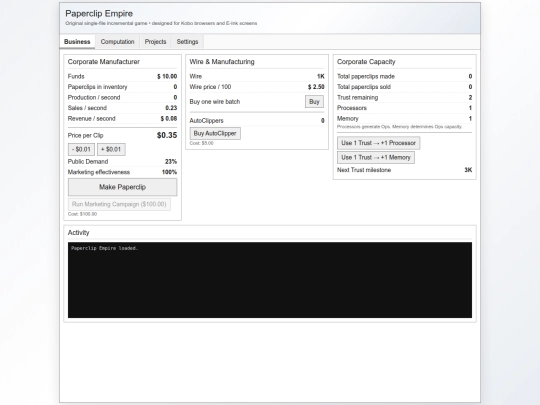540x405 pixels.
Task: Click the Production / second label
Action: pos(94,97)
